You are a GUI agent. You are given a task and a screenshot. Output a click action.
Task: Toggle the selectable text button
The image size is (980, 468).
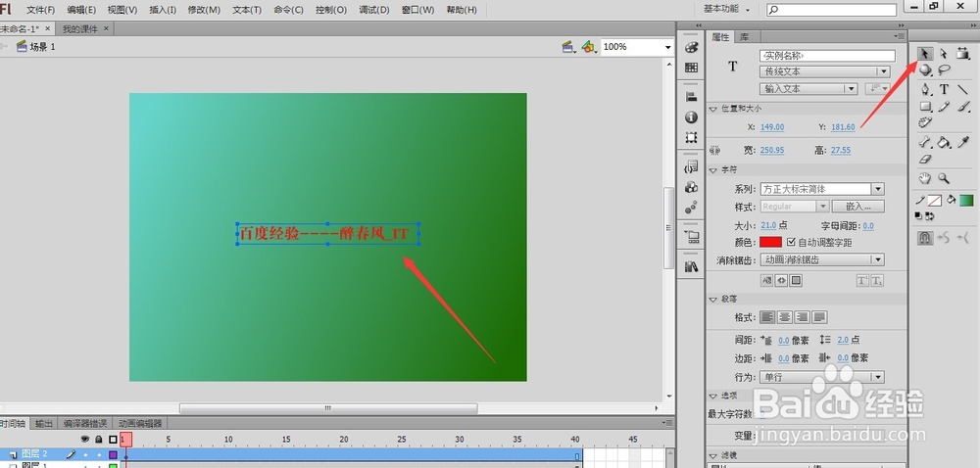pos(767,281)
